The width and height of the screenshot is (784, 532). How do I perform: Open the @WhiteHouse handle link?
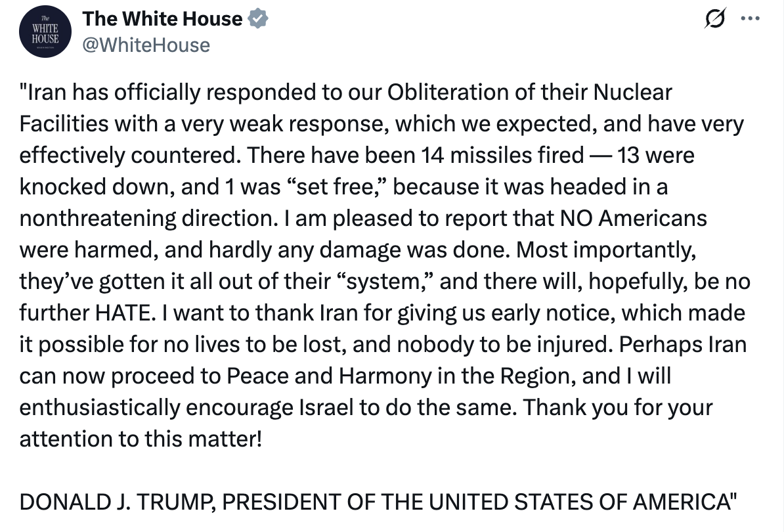pyautogui.click(x=146, y=45)
